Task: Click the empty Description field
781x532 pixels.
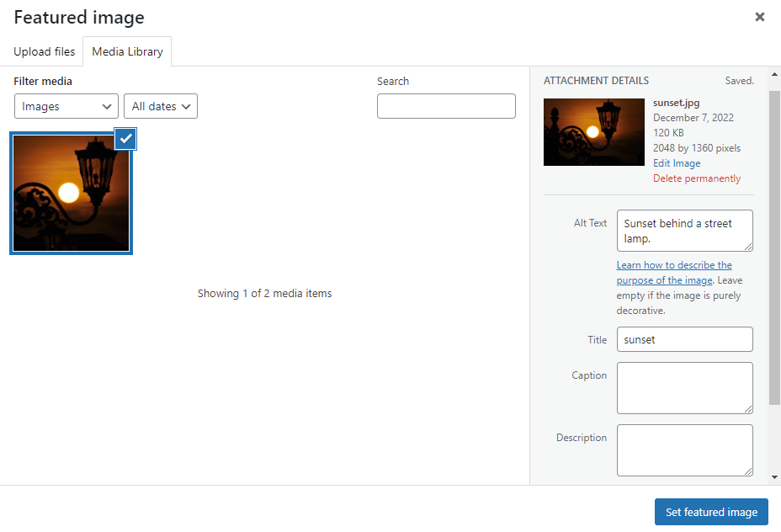Action: [x=684, y=450]
